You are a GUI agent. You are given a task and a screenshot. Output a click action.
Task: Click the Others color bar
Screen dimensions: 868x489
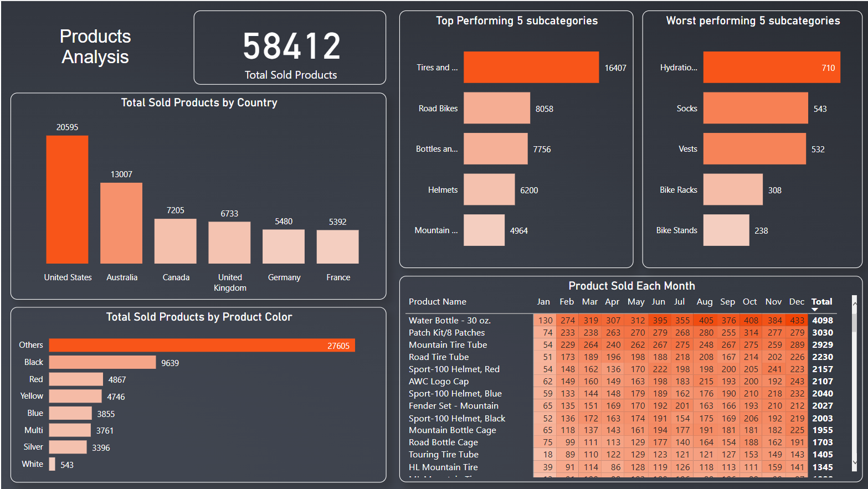coord(202,346)
